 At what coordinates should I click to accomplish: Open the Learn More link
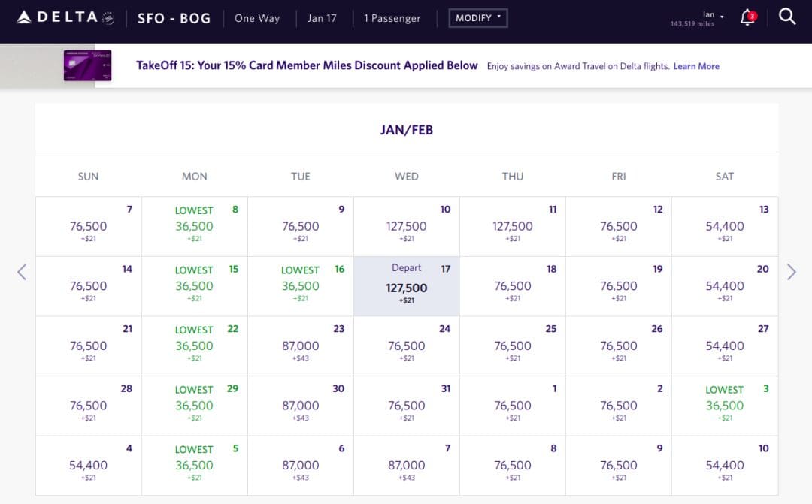click(696, 66)
